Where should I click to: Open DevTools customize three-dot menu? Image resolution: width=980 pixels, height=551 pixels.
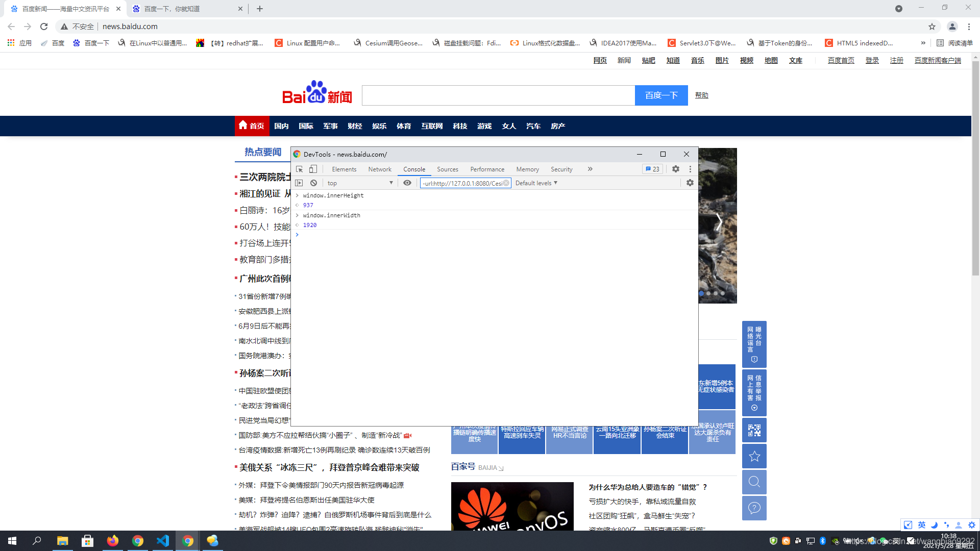[690, 169]
